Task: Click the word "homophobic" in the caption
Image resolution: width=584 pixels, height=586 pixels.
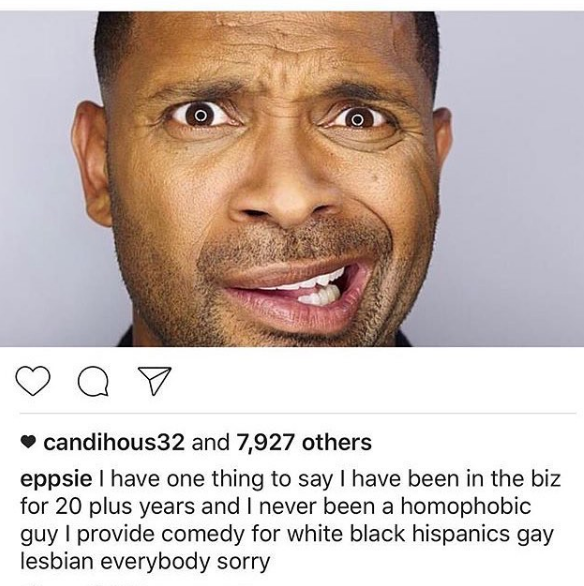Action: 466,507
